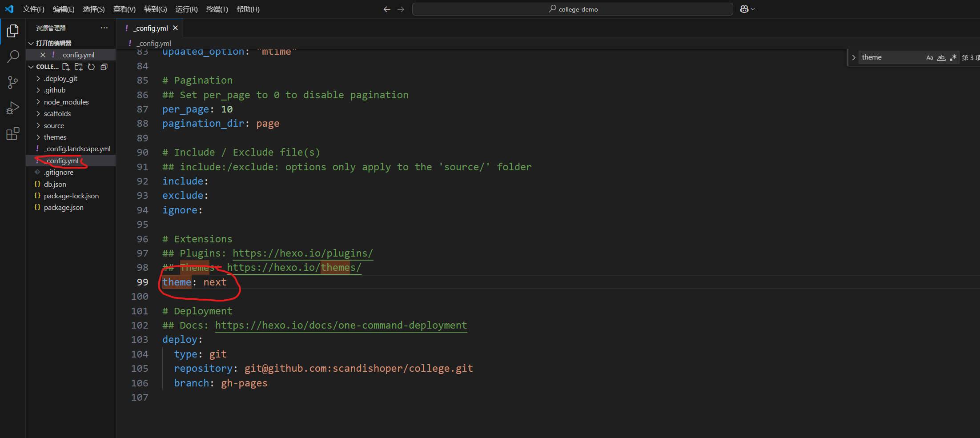Screen dimensions: 980x438
Task: Collapse all folders in explorer
Action: click(104, 67)
